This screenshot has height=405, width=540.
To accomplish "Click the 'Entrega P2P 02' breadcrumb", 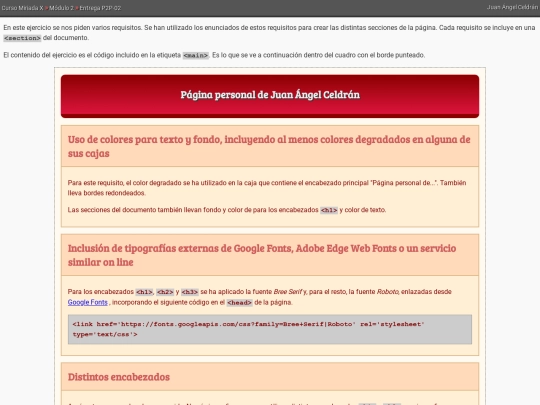I will click(x=100, y=8).
